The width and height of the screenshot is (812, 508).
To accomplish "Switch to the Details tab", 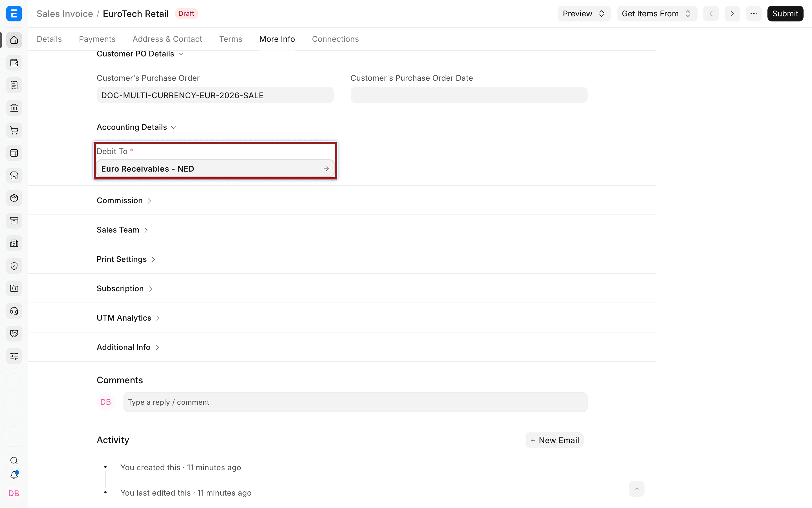I will [49, 39].
